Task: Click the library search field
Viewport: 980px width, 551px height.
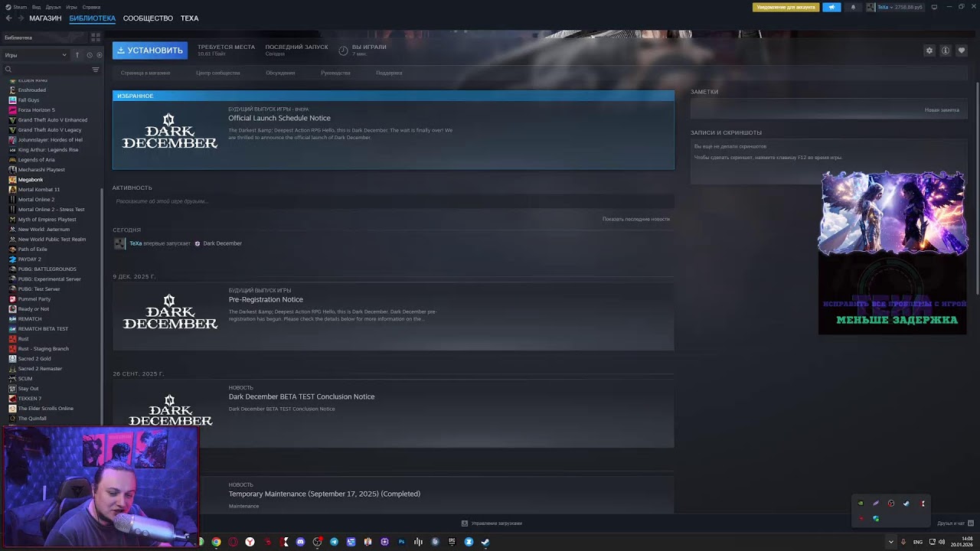Action: [46, 70]
